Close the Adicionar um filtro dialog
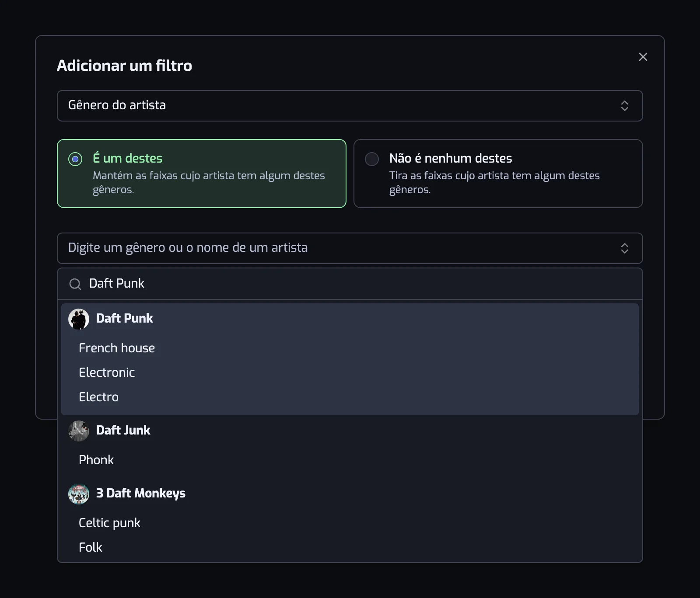The image size is (700, 598). 643,57
